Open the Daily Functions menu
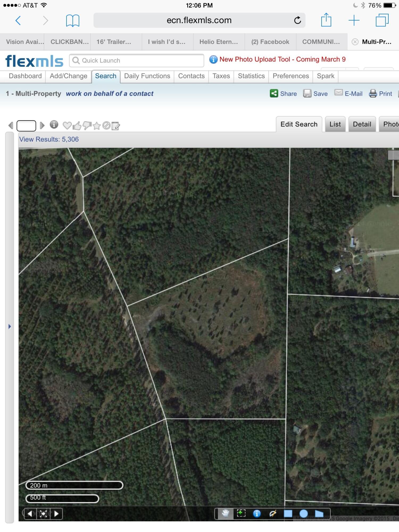 click(147, 76)
